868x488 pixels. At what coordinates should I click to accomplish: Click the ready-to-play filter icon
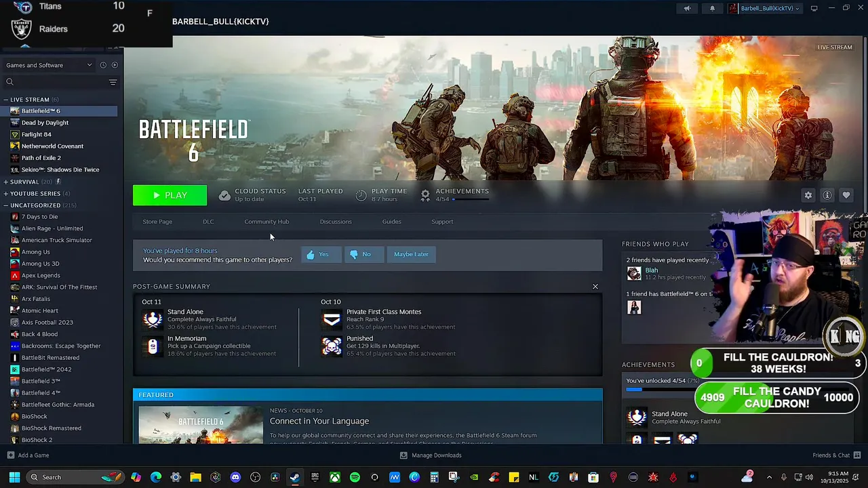click(x=115, y=65)
